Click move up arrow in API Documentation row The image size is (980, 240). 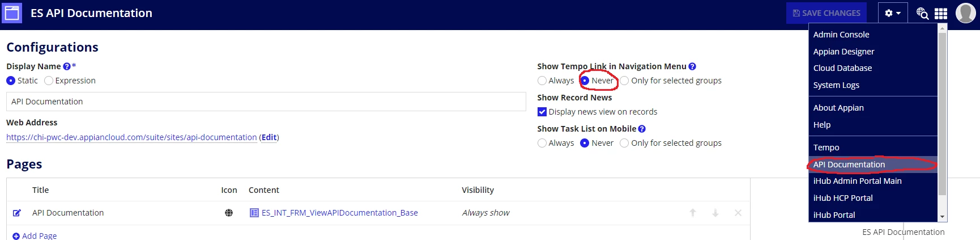click(x=693, y=213)
